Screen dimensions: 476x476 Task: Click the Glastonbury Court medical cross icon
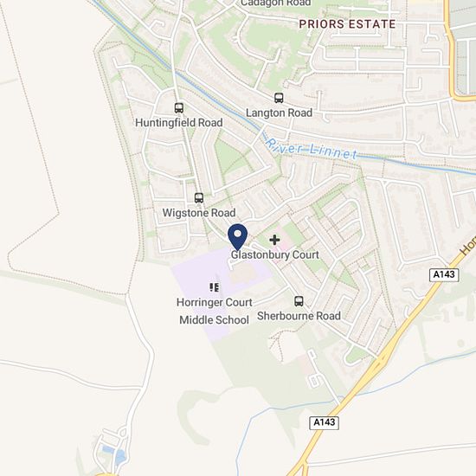pyautogui.click(x=274, y=240)
